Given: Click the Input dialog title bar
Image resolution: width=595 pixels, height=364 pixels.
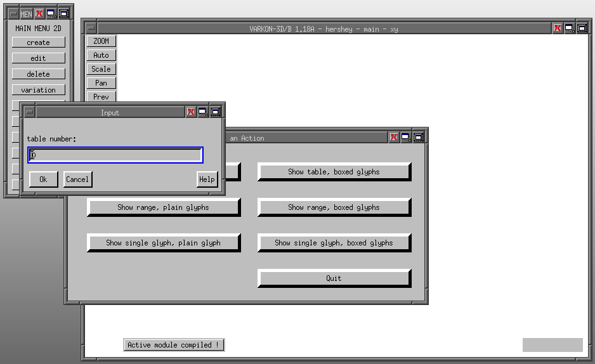Looking at the screenshot, I should [x=110, y=113].
